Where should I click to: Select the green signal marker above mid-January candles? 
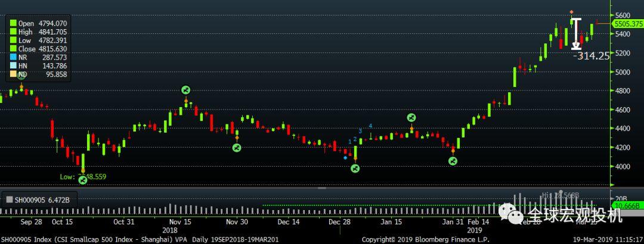(411, 118)
